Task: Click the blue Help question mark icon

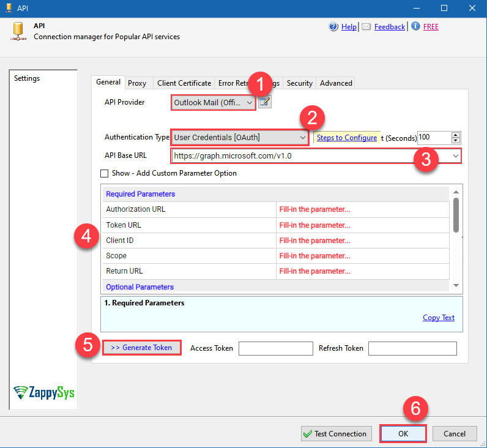Action: (333, 27)
